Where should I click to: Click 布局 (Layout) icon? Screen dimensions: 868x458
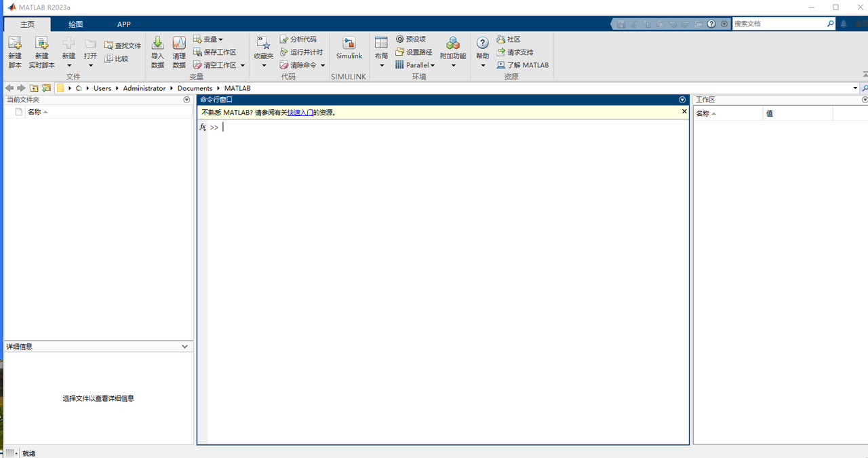click(x=381, y=43)
